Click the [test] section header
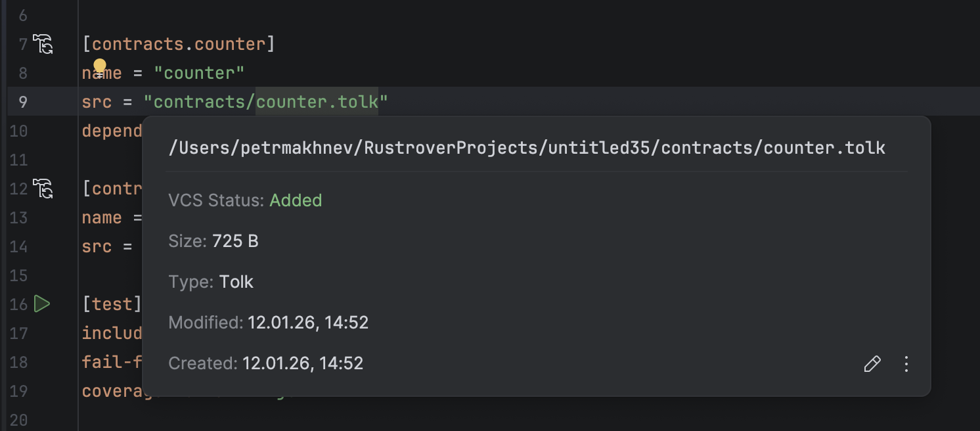Image resolution: width=980 pixels, height=431 pixels. [x=112, y=304]
